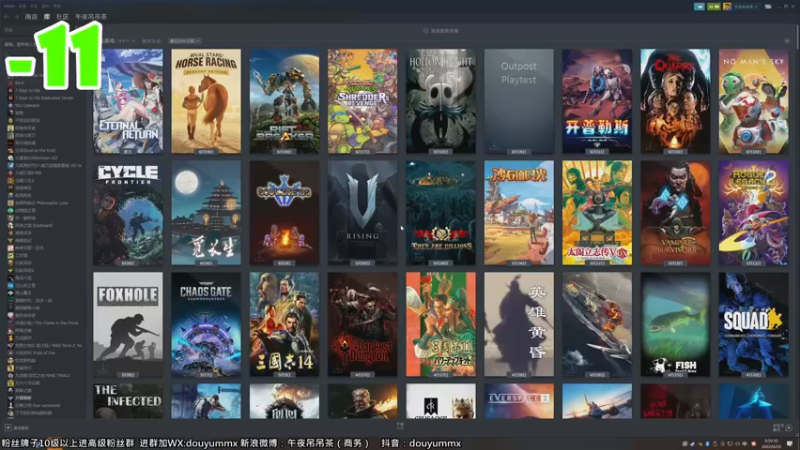Go forward with the right arrow
The height and width of the screenshot is (450, 800).
pyautogui.click(x=16, y=17)
